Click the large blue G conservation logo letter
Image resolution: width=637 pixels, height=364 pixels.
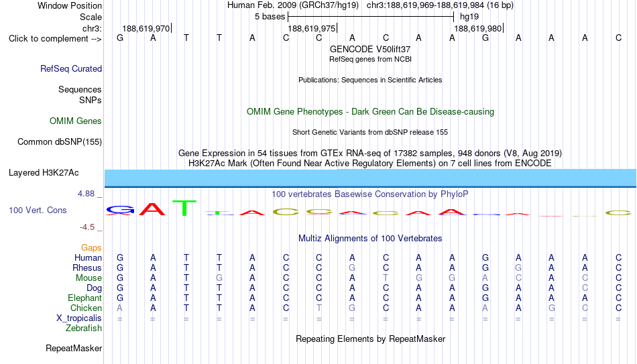tap(120, 210)
